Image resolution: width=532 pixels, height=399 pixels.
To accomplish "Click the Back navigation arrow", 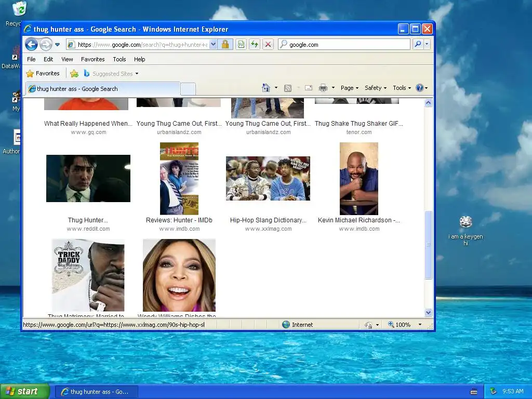I will [32, 45].
